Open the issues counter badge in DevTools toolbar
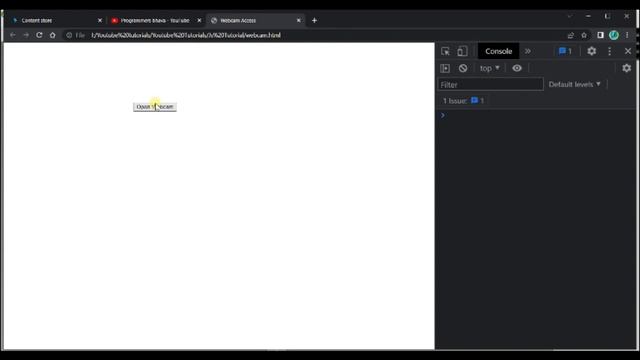This screenshot has height=360, width=640. (x=565, y=51)
